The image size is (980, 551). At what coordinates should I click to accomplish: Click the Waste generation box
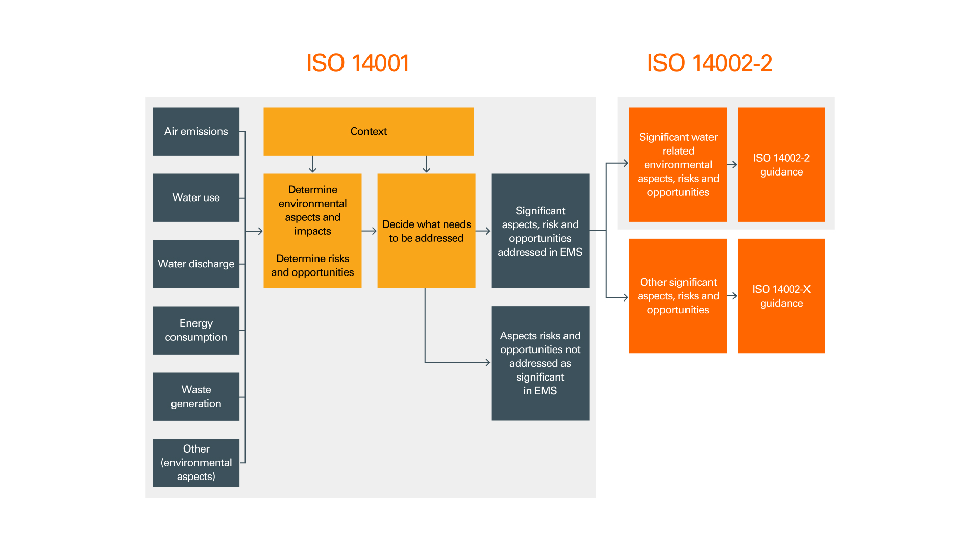pos(196,396)
